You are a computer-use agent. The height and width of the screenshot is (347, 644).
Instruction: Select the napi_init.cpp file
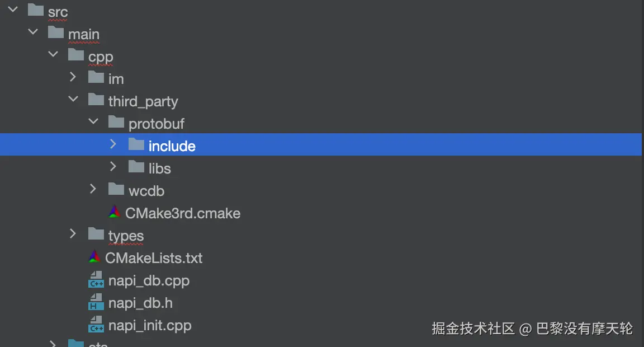coord(150,326)
